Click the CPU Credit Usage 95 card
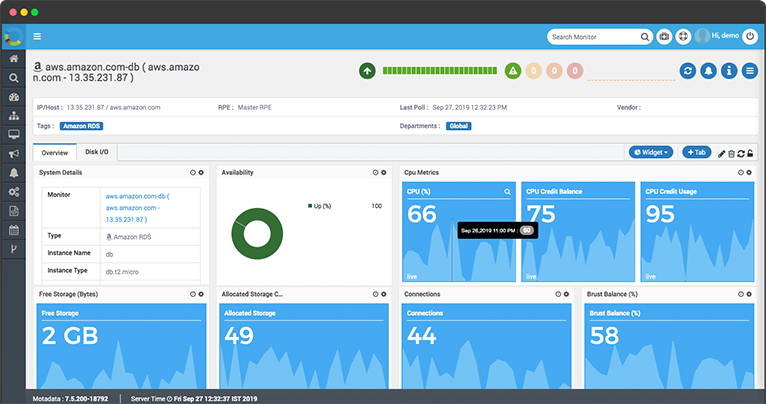 pyautogui.click(x=697, y=232)
